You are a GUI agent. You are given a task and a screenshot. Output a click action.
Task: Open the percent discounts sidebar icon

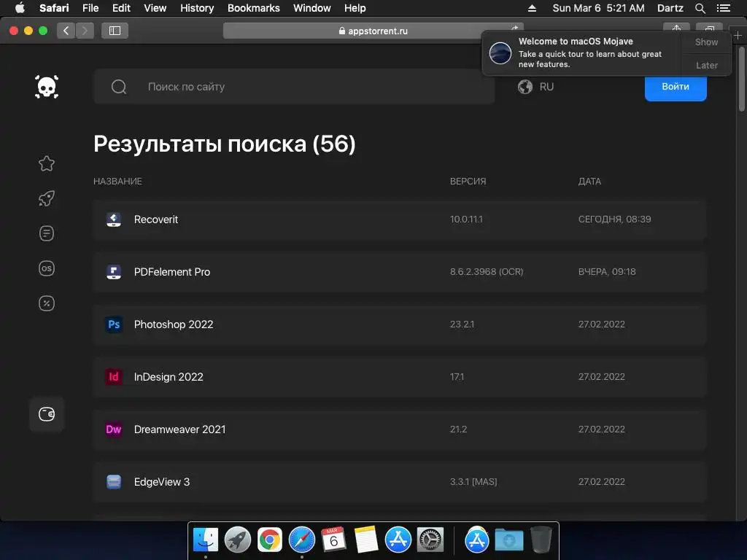pos(47,303)
